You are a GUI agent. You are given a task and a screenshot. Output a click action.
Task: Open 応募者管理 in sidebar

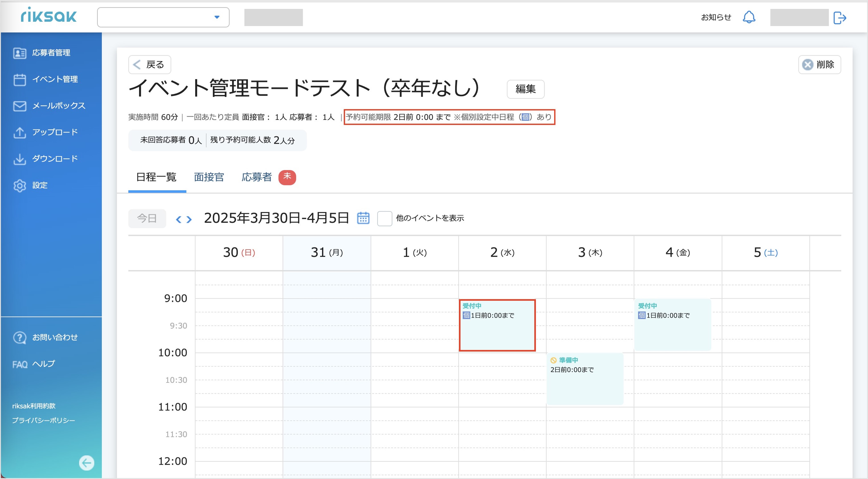pyautogui.click(x=51, y=53)
